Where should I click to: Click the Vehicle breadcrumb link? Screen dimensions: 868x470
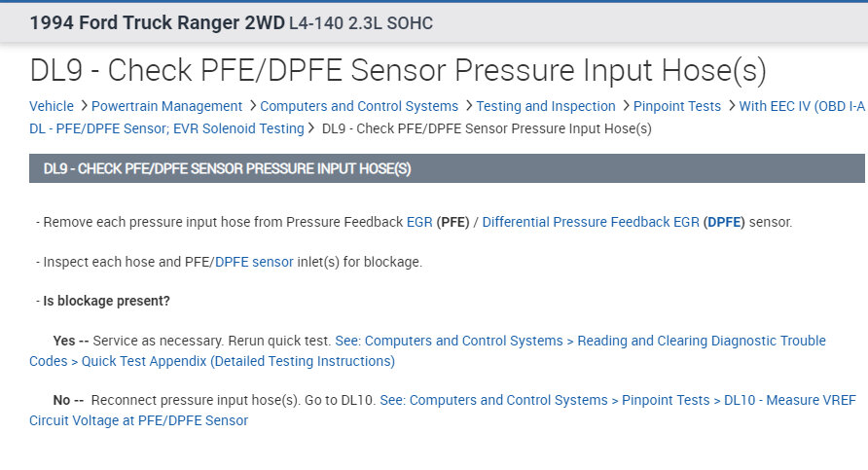coord(52,106)
